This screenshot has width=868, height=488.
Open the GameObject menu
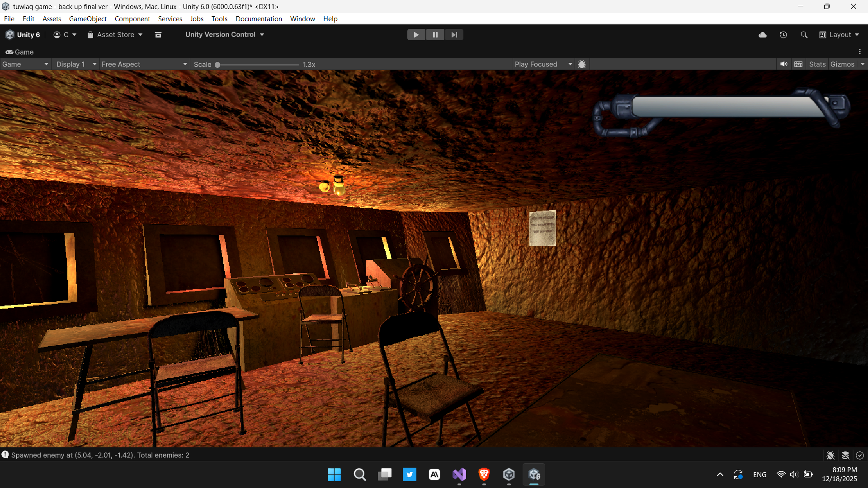coord(88,19)
